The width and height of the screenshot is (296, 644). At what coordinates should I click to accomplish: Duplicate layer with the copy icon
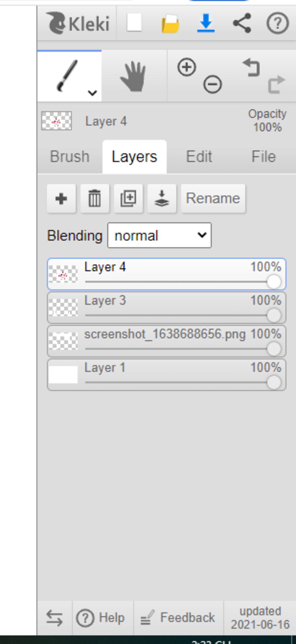point(128,199)
